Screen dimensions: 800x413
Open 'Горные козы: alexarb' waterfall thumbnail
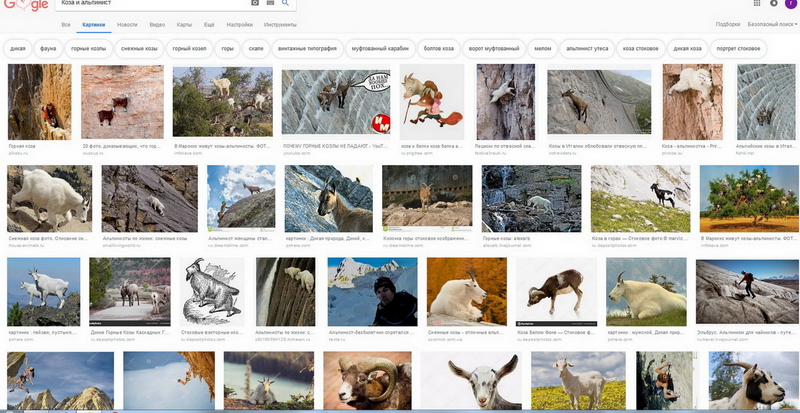[531, 199]
